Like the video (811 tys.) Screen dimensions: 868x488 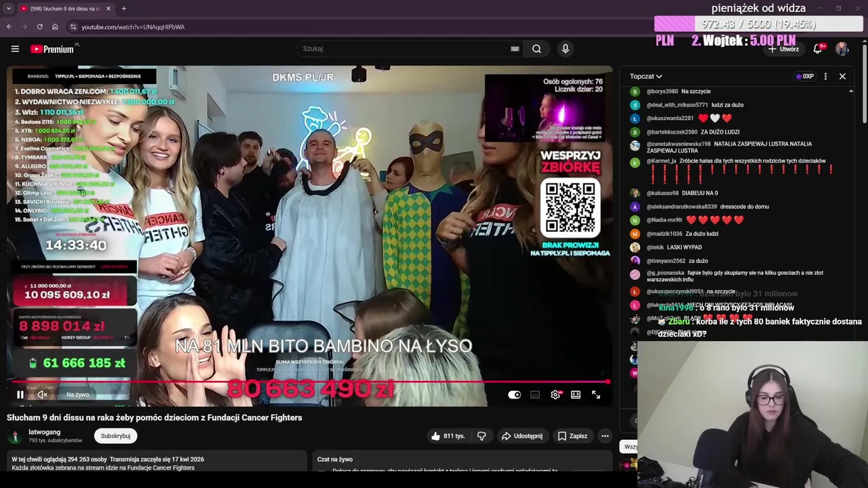(x=448, y=436)
